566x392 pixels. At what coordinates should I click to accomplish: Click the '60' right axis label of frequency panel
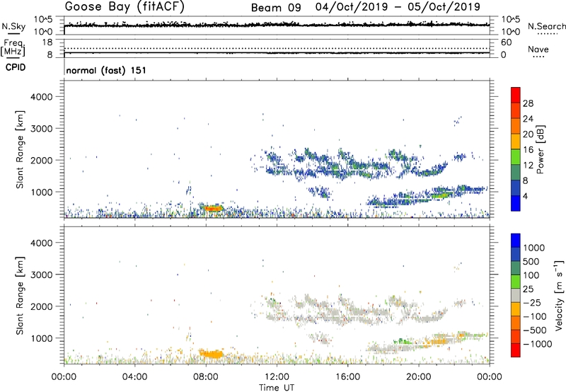(507, 42)
